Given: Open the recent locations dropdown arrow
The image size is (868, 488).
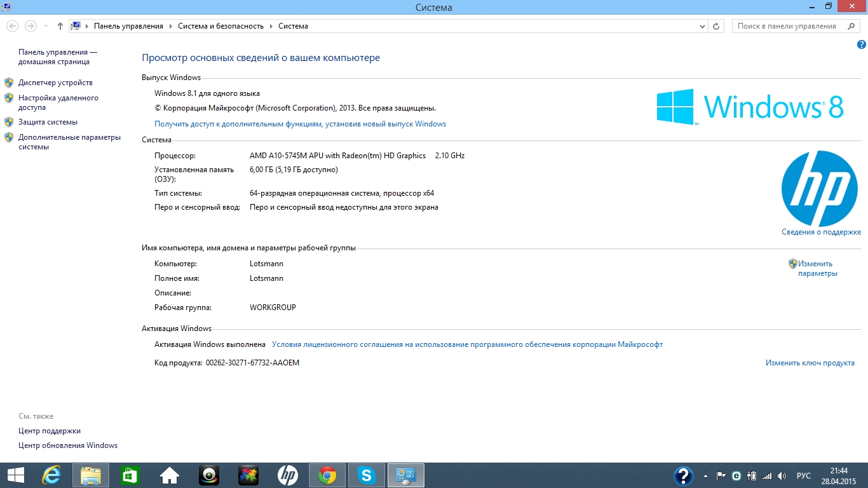Looking at the screenshot, I should pyautogui.click(x=46, y=26).
